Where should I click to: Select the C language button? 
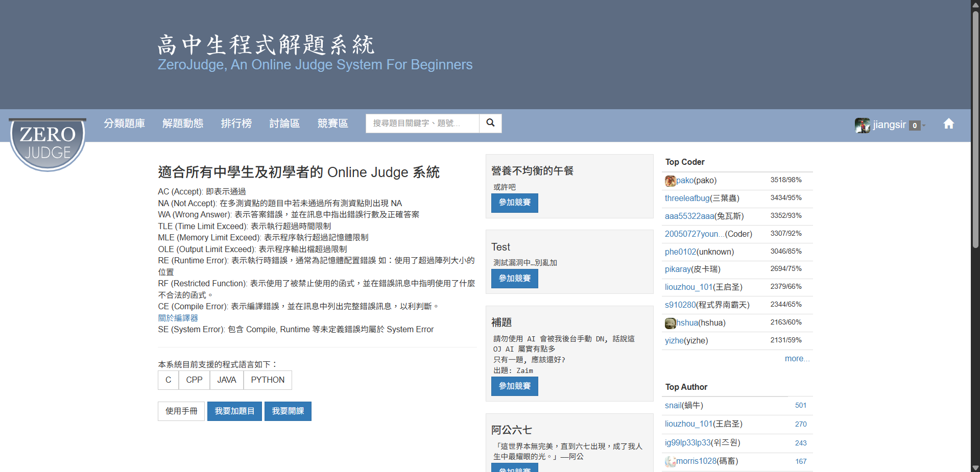tap(169, 380)
